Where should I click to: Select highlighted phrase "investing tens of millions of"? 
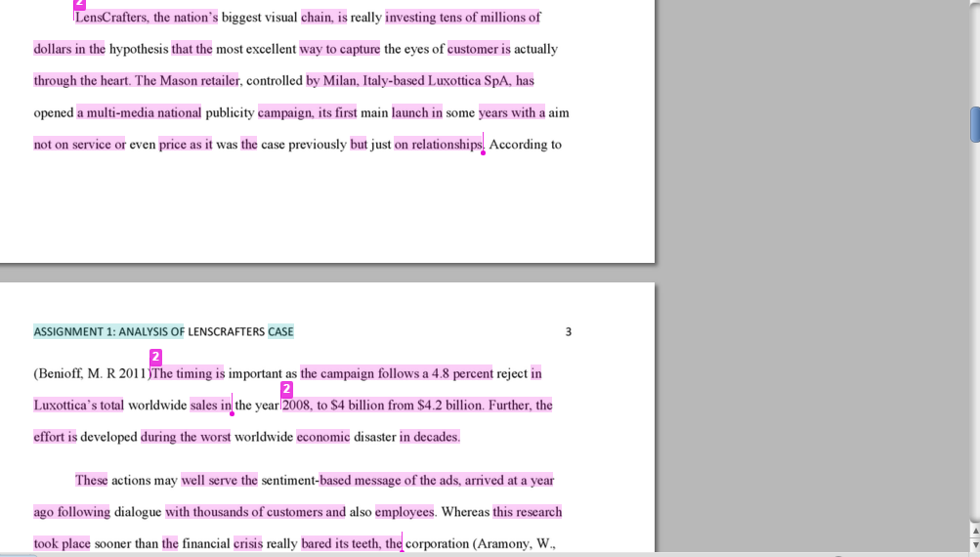[x=463, y=18]
